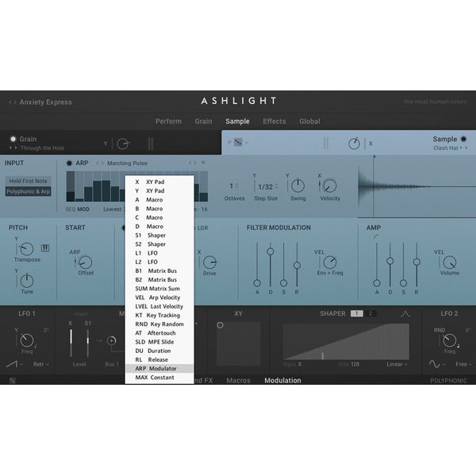Click the Swing knob

(x=297, y=186)
